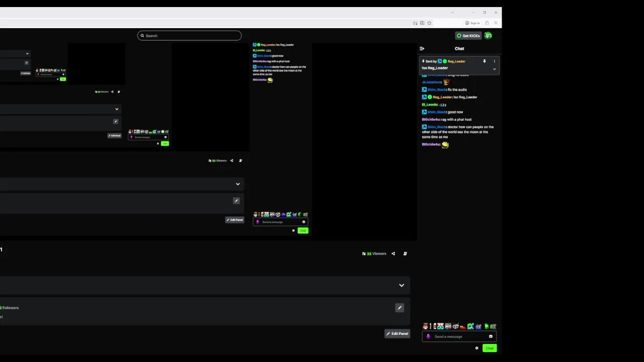Image resolution: width=644 pixels, height=362 pixels.
Task: Edit the panel with the pencil icon
Action: point(399,308)
